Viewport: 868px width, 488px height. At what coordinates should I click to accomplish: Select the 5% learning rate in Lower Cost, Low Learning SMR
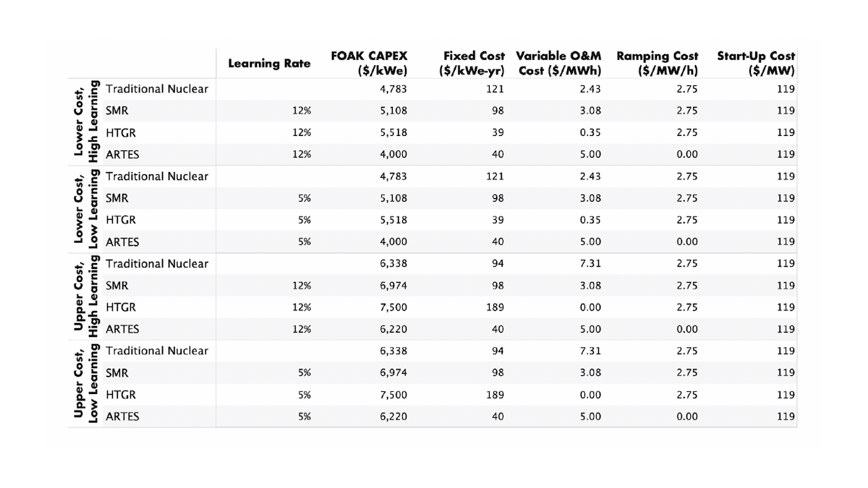[x=305, y=198]
